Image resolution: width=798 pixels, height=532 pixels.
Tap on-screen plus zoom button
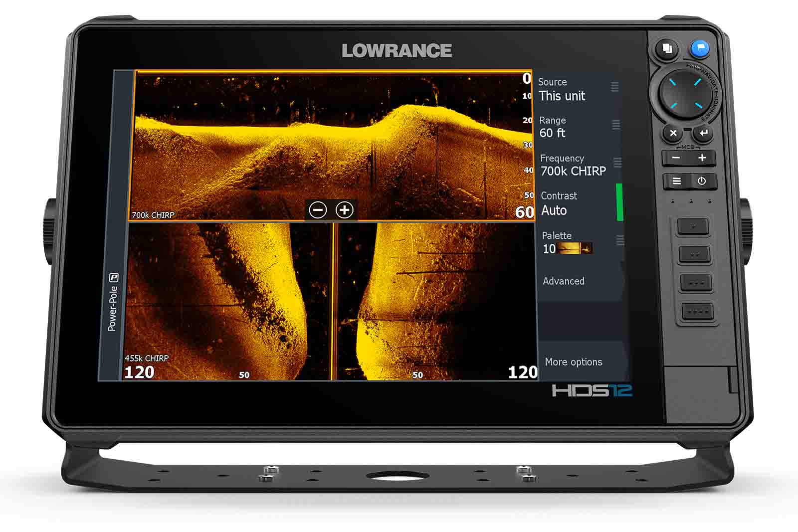click(x=344, y=210)
